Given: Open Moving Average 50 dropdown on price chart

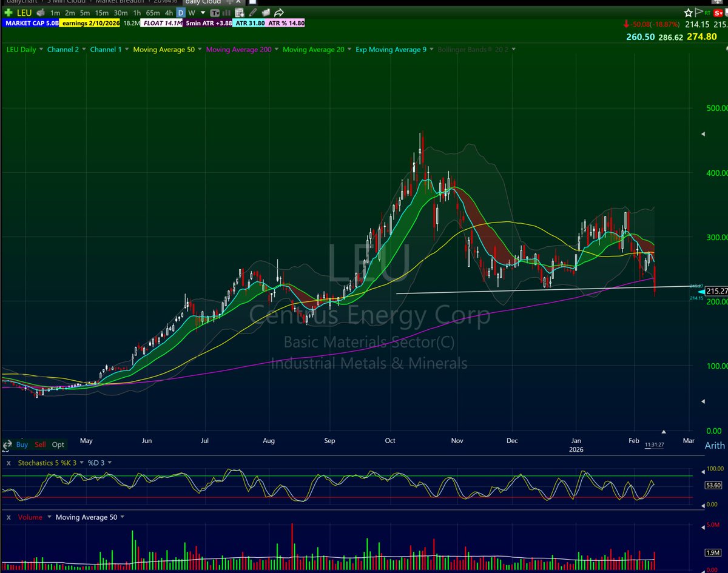Looking at the screenshot, I should [x=200, y=50].
